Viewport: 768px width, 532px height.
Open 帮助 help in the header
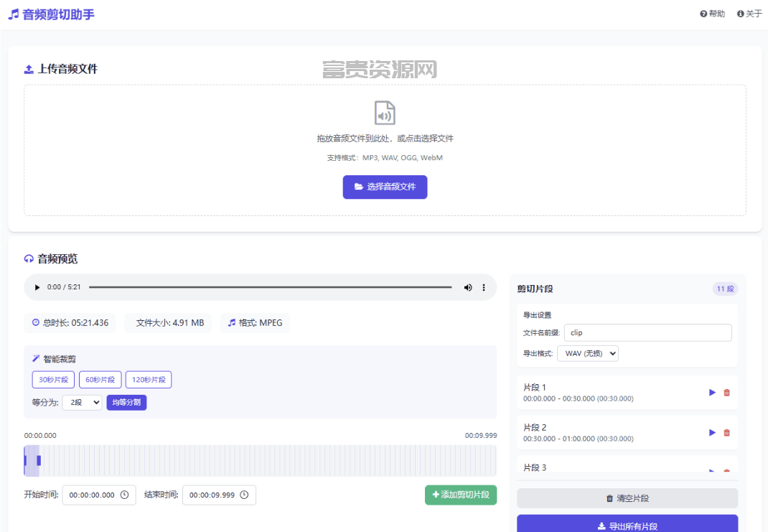point(712,14)
